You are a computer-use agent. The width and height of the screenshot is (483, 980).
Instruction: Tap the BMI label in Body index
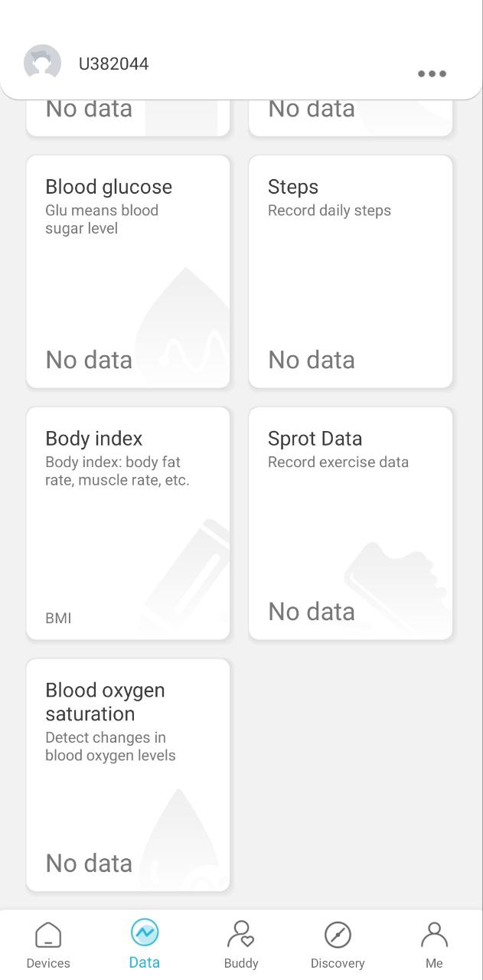click(x=58, y=618)
